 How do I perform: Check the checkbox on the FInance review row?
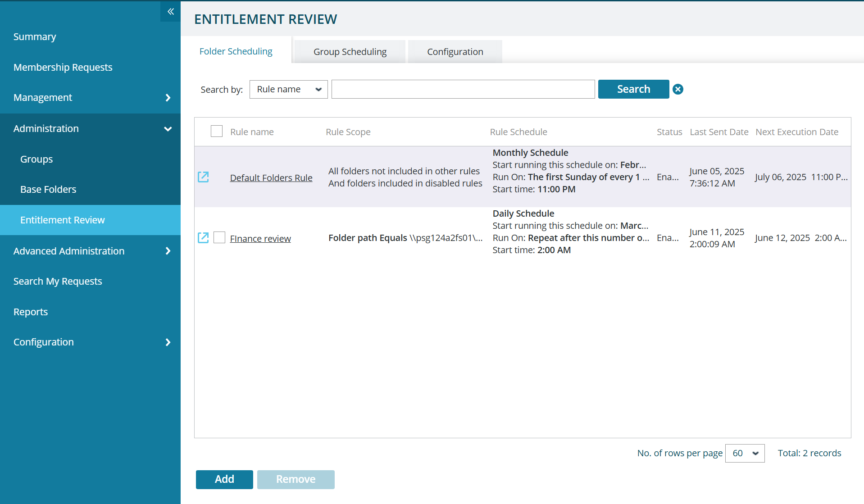(219, 237)
